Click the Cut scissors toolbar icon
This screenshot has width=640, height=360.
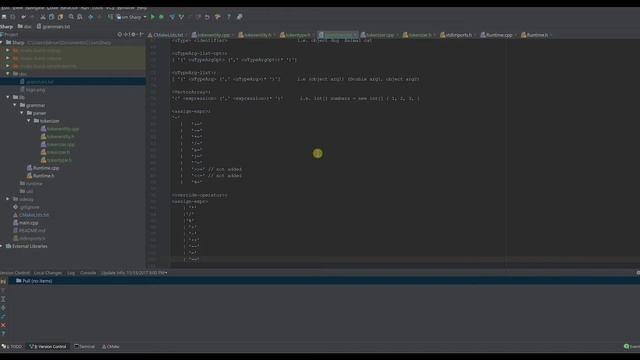click(x=42, y=17)
